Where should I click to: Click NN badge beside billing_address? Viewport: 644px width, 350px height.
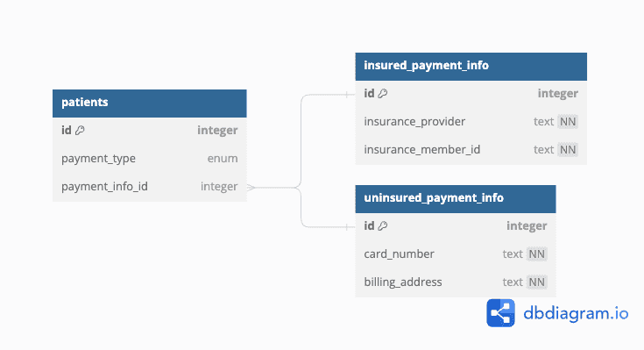point(536,282)
